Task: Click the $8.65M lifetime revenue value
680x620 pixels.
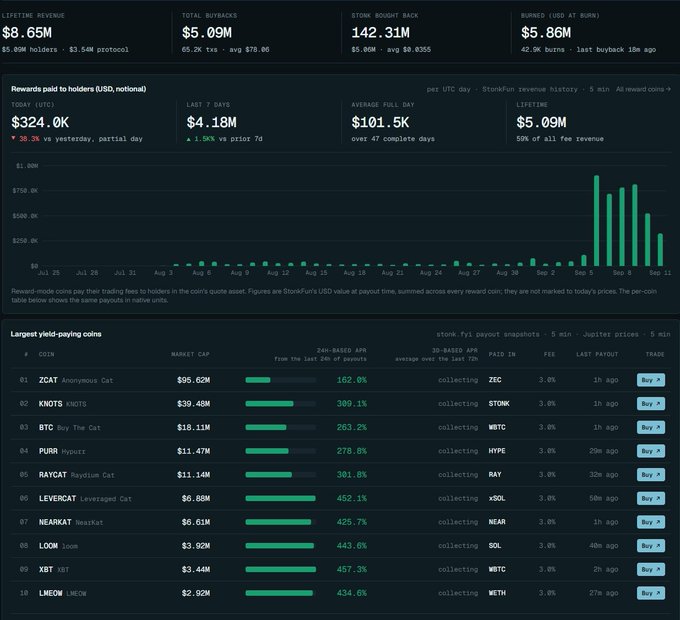Action: (27, 33)
